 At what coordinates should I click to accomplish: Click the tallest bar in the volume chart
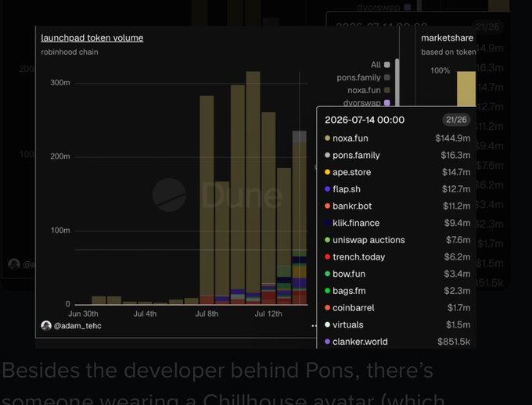(x=253, y=188)
